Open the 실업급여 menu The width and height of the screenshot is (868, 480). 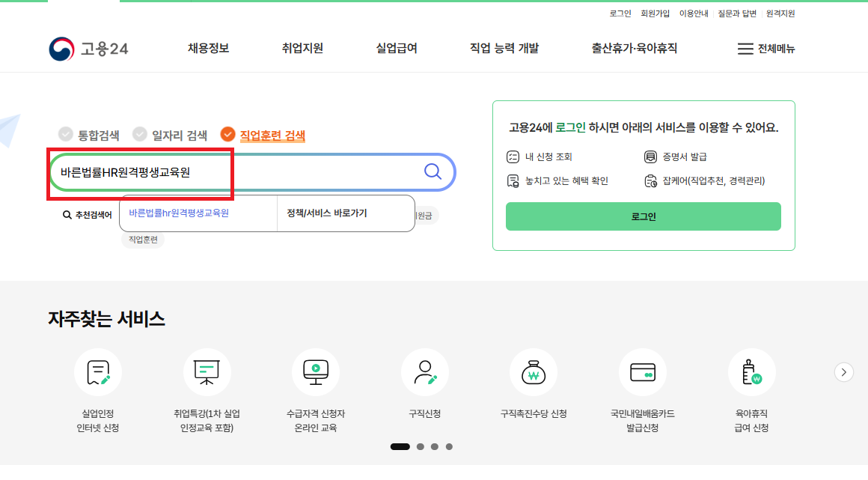click(397, 49)
